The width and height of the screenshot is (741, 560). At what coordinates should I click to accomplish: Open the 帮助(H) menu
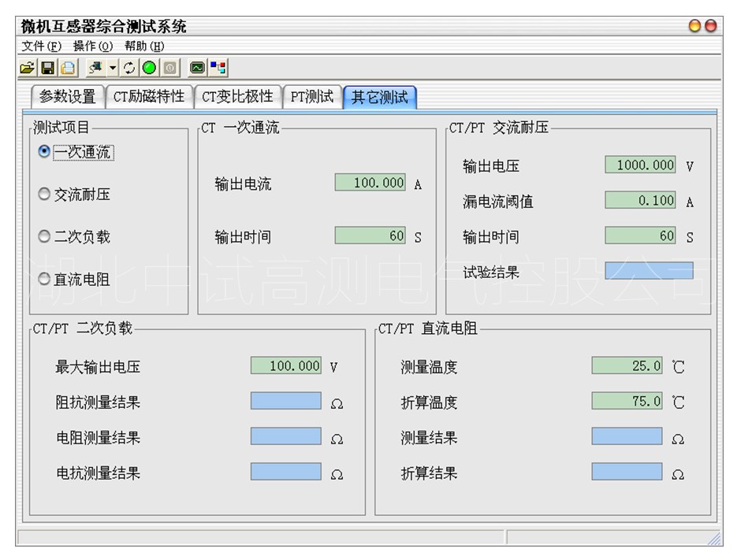click(x=144, y=46)
